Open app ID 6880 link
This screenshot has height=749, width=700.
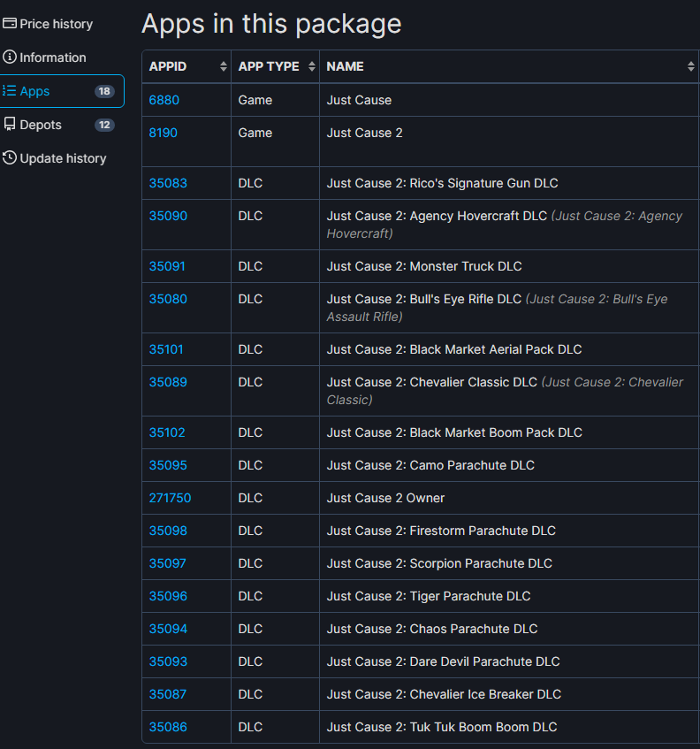point(164,100)
